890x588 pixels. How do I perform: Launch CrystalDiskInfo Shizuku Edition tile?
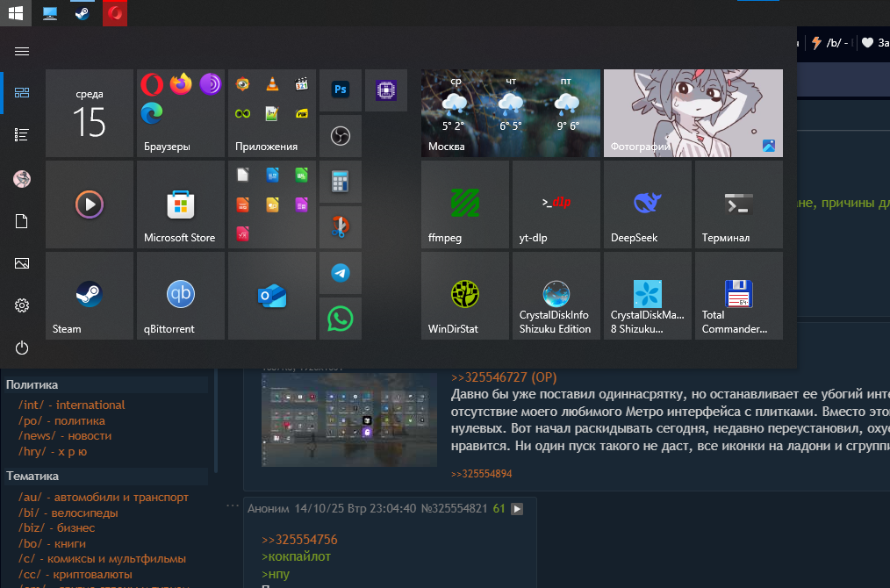point(556,296)
